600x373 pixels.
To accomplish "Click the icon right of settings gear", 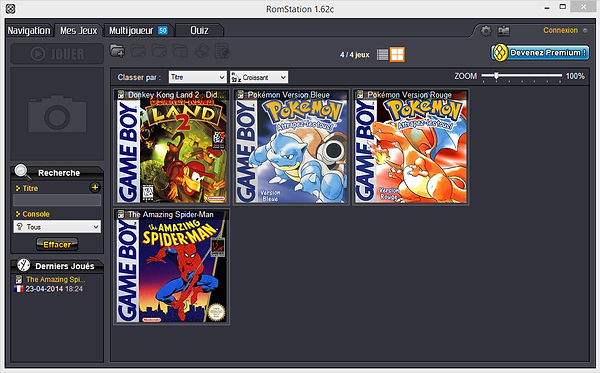I will pyautogui.click(x=503, y=31).
